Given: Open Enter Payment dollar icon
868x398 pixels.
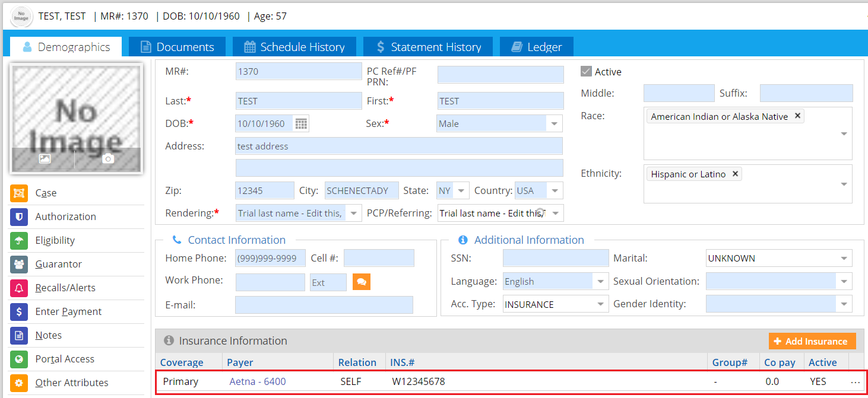Looking at the screenshot, I should point(19,312).
